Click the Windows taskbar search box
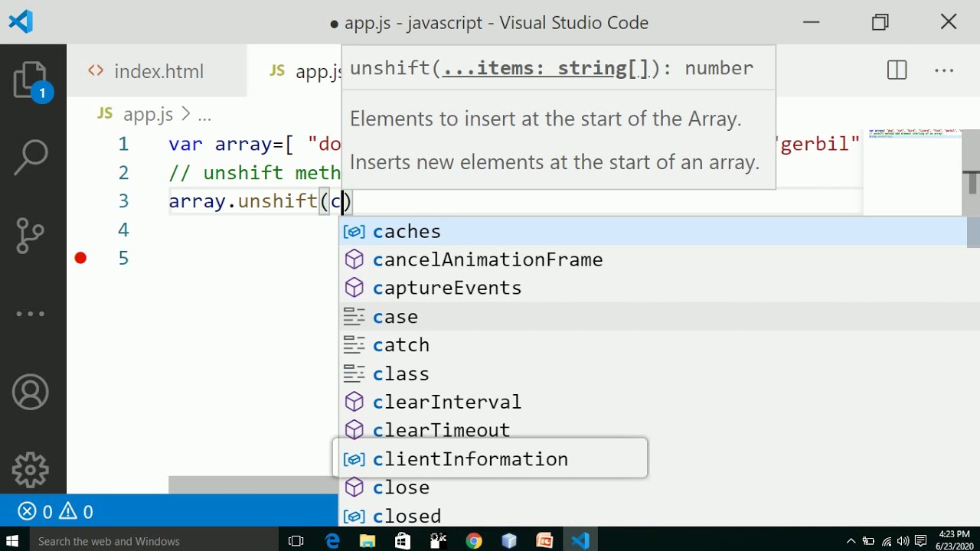This screenshot has width=980, height=551. tap(153, 541)
